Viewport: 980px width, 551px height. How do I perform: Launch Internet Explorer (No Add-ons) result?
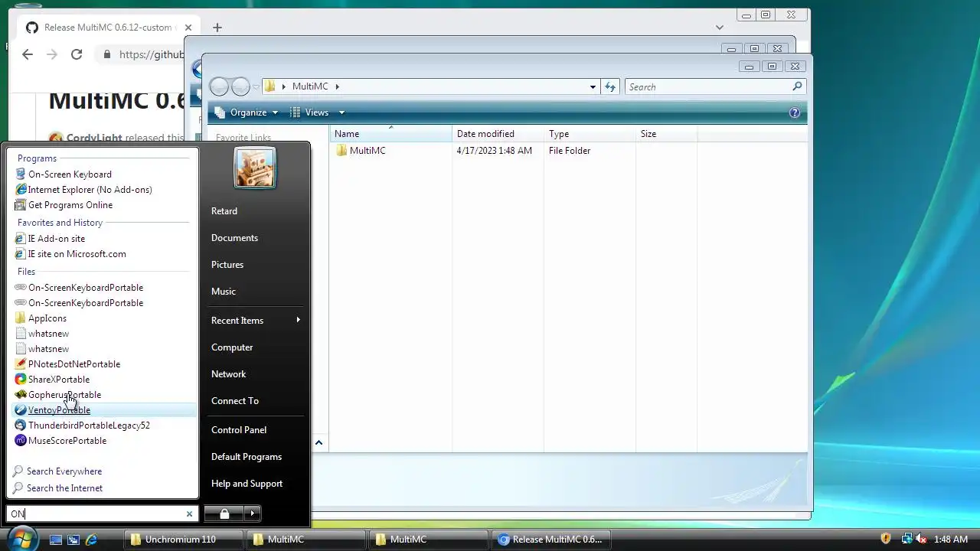tap(83, 190)
